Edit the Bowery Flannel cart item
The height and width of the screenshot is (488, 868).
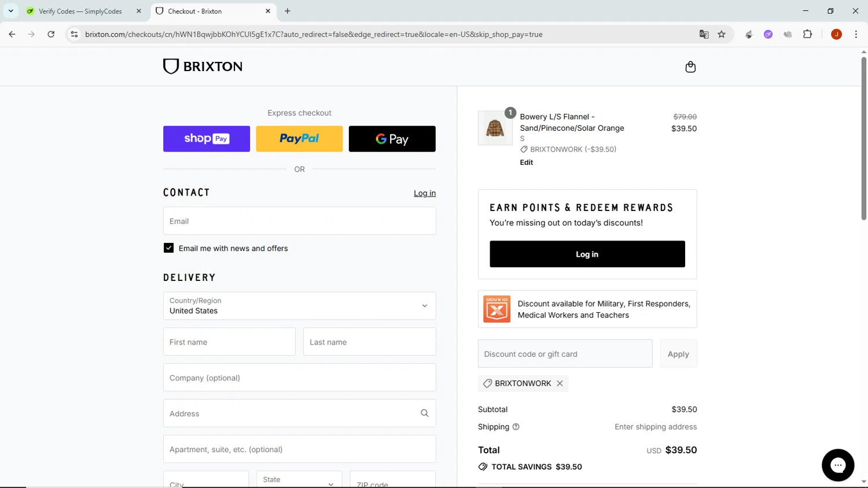pos(527,162)
